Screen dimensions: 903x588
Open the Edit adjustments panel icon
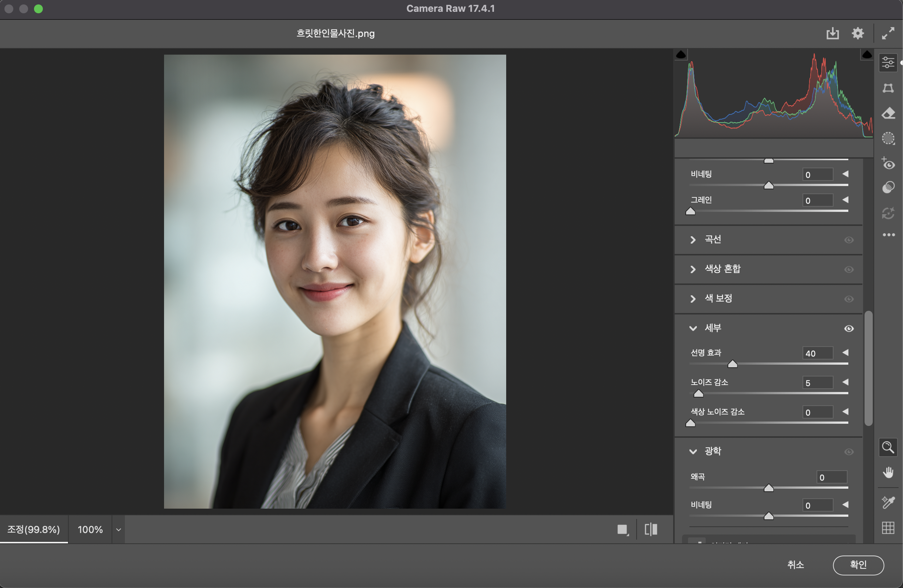point(888,62)
